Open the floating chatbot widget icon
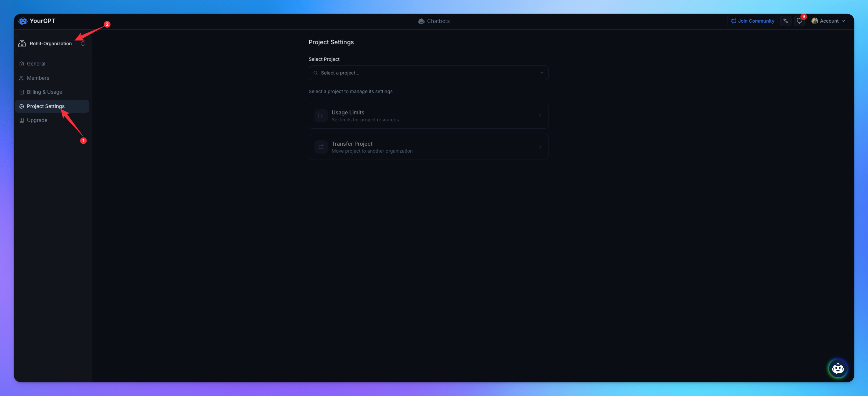The image size is (868, 396). point(837,368)
